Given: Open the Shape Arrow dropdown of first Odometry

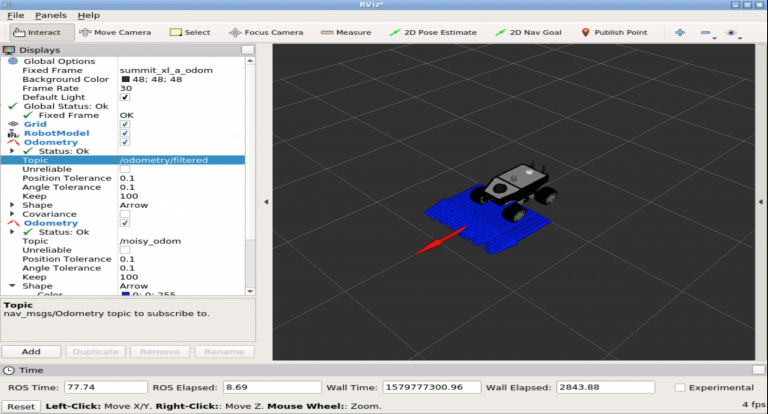Looking at the screenshot, I should pyautogui.click(x=181, y=205).
